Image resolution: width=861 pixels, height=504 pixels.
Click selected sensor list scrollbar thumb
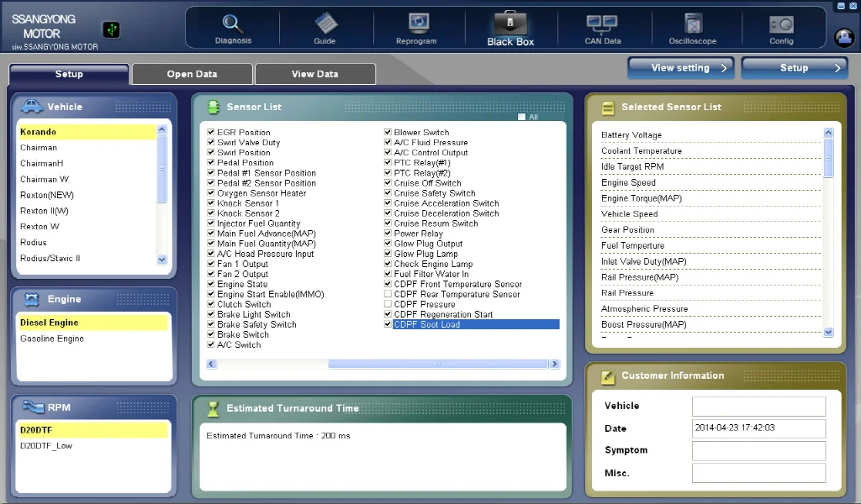[828, 158]
